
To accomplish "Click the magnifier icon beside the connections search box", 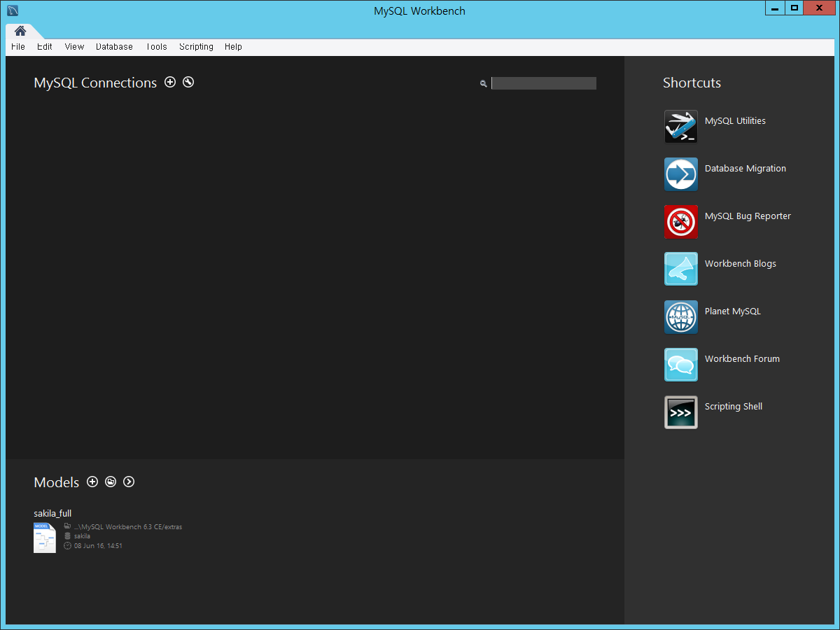I will tap(483, 83).
